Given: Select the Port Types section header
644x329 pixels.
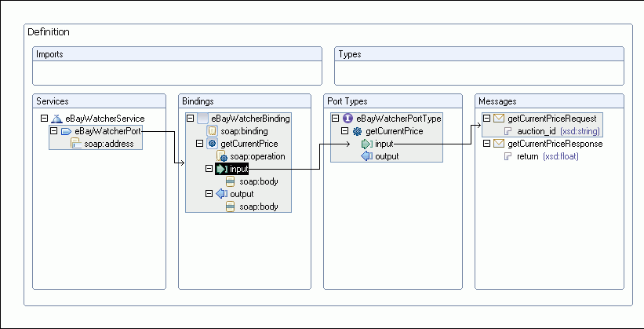Looking at the screenshot, I should [x=393, y=101].
